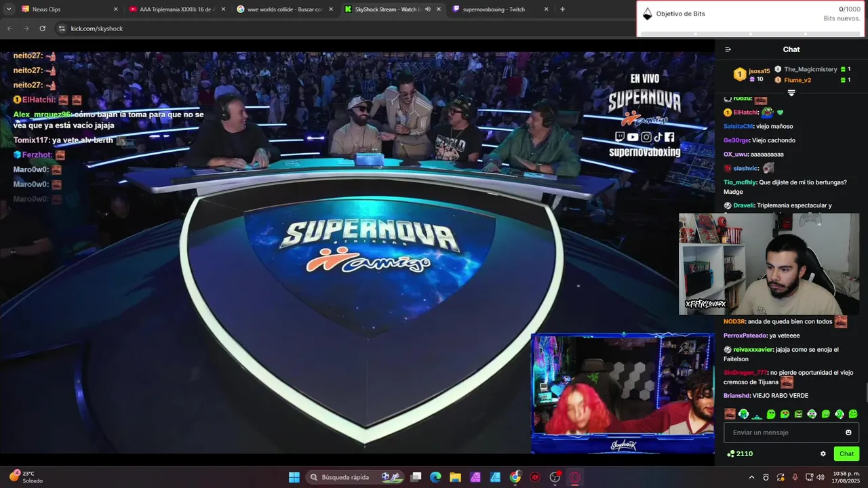Click username reivaxxxavier in chat
Screen dimensions: 868x488
(753, 350)
